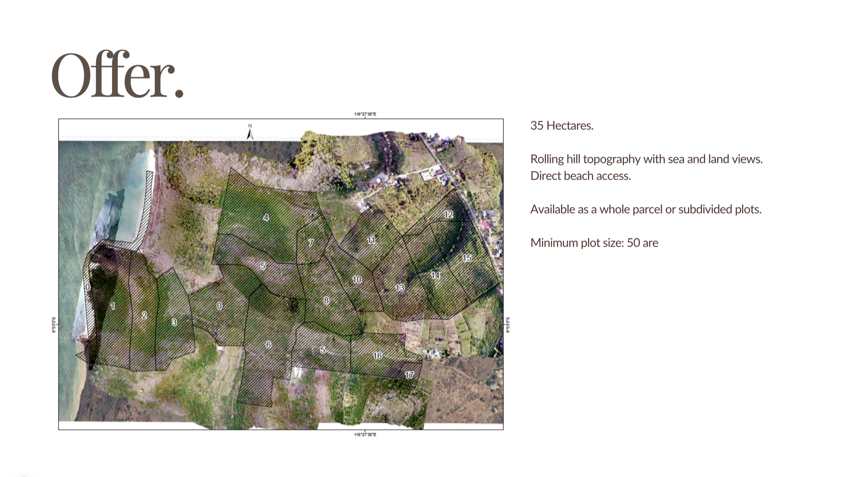Click plot 10 label
The image size is (868, 477).
[357, 279]
